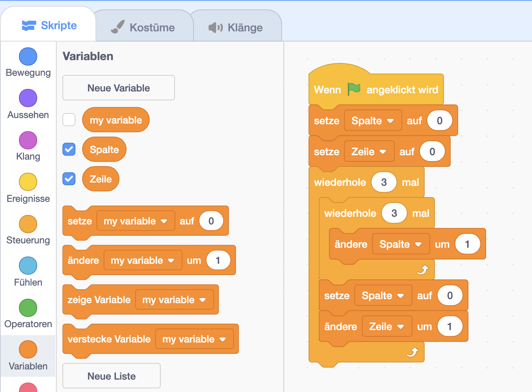This screenshot has height=392, width=532.
Task: Click value field in setze Spalte inside loop
Action: (450, 295)
